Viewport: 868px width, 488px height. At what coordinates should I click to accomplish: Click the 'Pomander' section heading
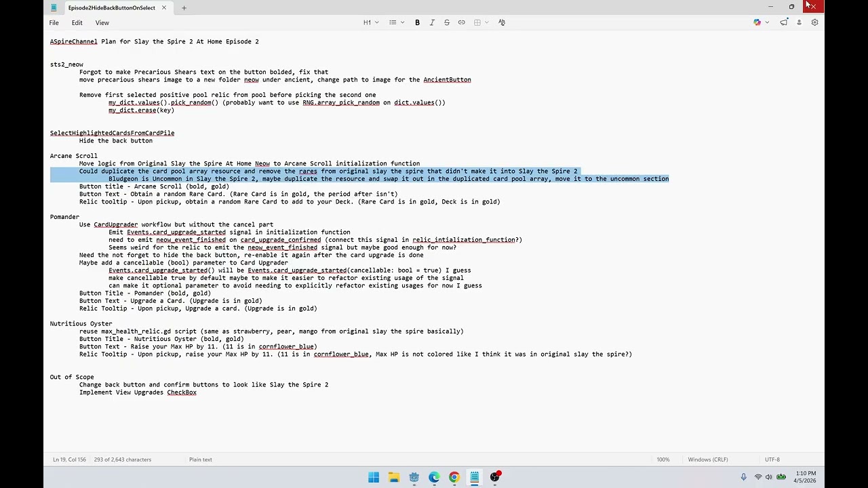pos(64,217)
